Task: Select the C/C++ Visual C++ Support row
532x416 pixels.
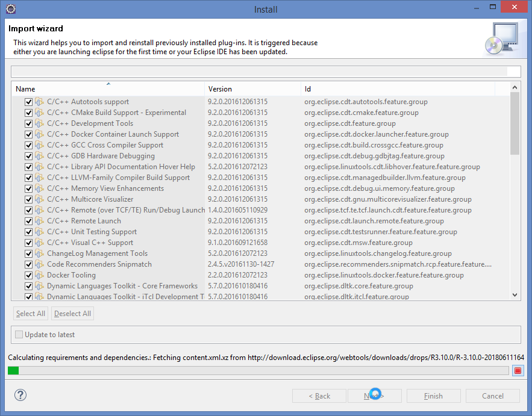Action: click(x=90, y=243)
